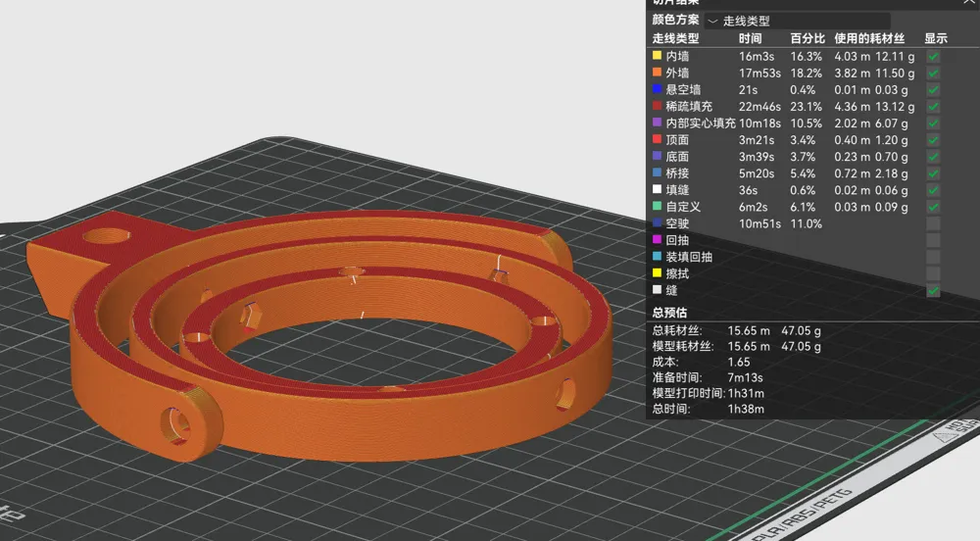
Task: Select the 模型耗材丝 weight 47.05 g
Action: point(802,347)
